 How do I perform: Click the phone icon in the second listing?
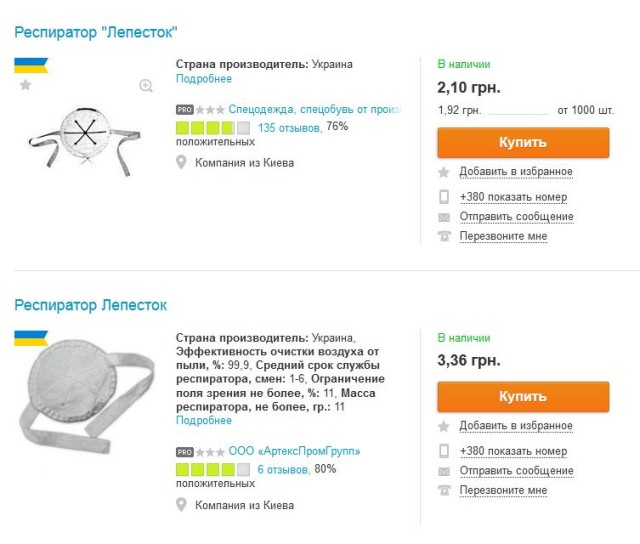(x=445, y=451)
